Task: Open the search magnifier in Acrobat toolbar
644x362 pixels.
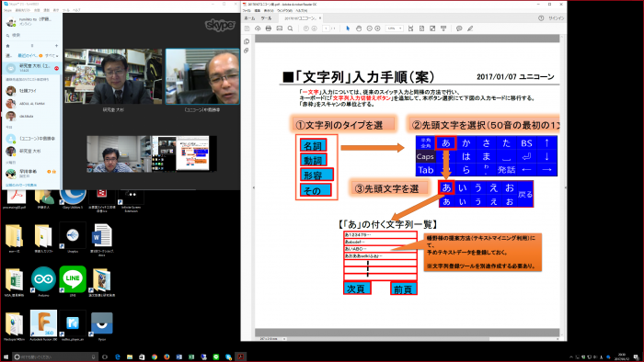Action: 290,28
